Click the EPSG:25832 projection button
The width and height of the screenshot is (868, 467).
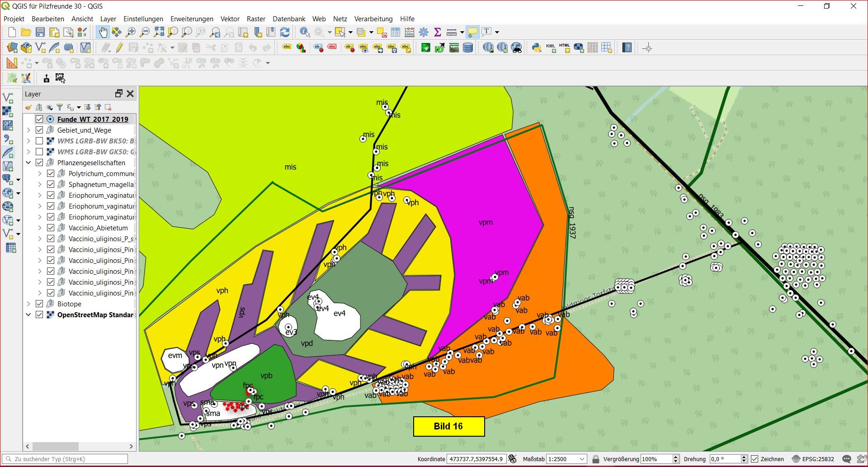pyautogui.click(x=813, y=459)
